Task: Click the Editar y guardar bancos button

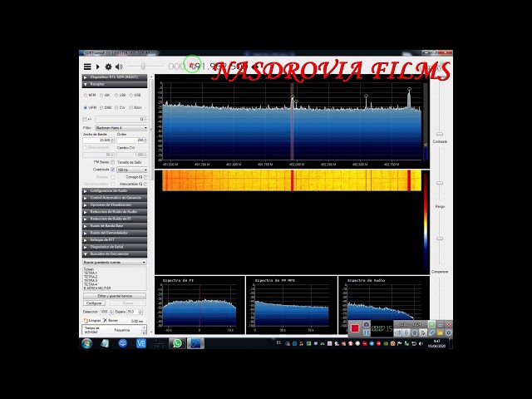Action: point(115,296)
